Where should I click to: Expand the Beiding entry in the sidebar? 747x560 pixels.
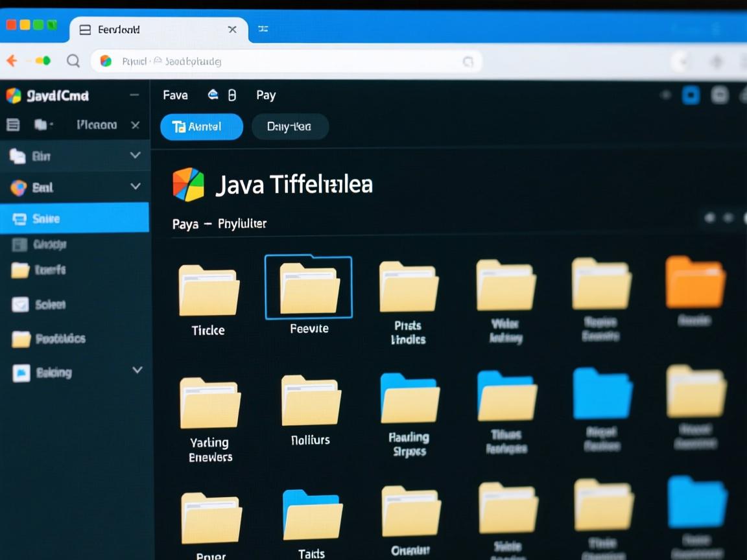[x=137, y=370]
